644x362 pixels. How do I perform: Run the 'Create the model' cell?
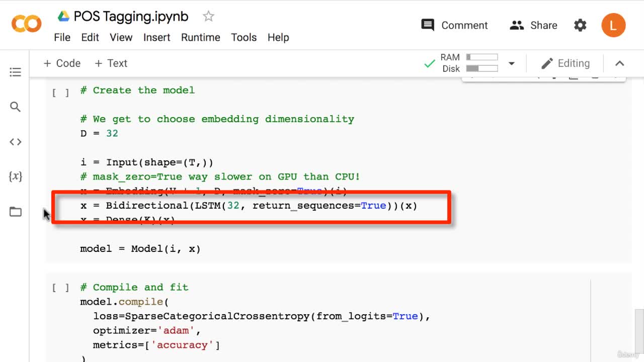[60, 93]
